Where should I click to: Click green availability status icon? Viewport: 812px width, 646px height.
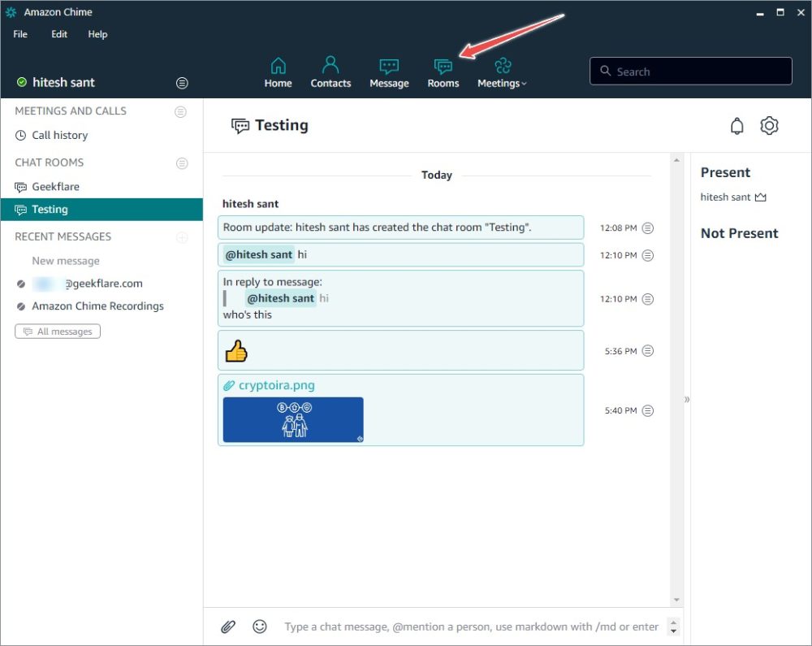pyautogui.click(x=22, y=82)
